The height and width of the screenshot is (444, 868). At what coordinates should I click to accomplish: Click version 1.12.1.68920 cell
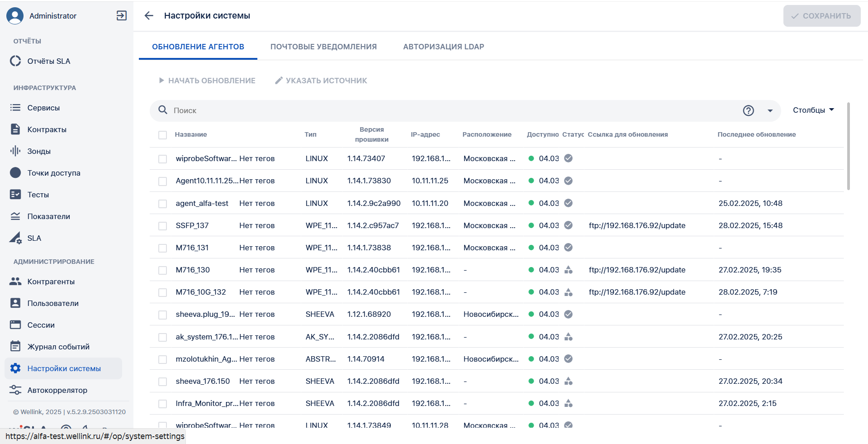point(369,314)
